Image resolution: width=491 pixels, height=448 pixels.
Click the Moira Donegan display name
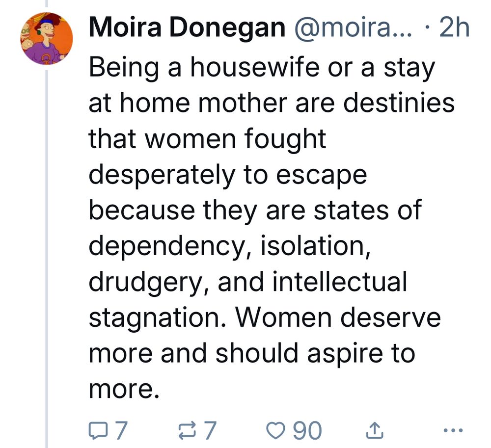(x=187, y=27)
